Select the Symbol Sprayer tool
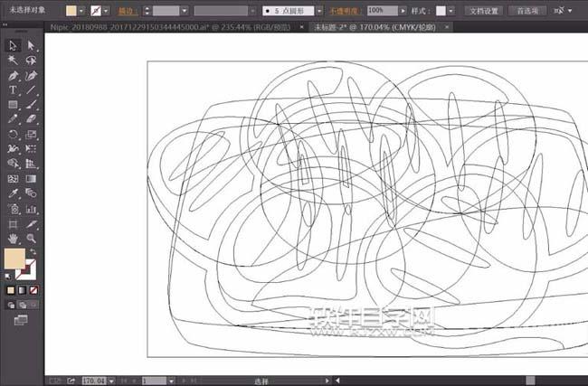 (x=13, y=209)
